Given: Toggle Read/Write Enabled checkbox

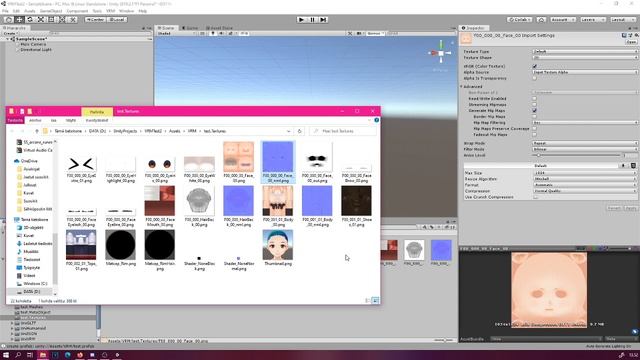Looking at the screenshot, I should tap(535, 98).
